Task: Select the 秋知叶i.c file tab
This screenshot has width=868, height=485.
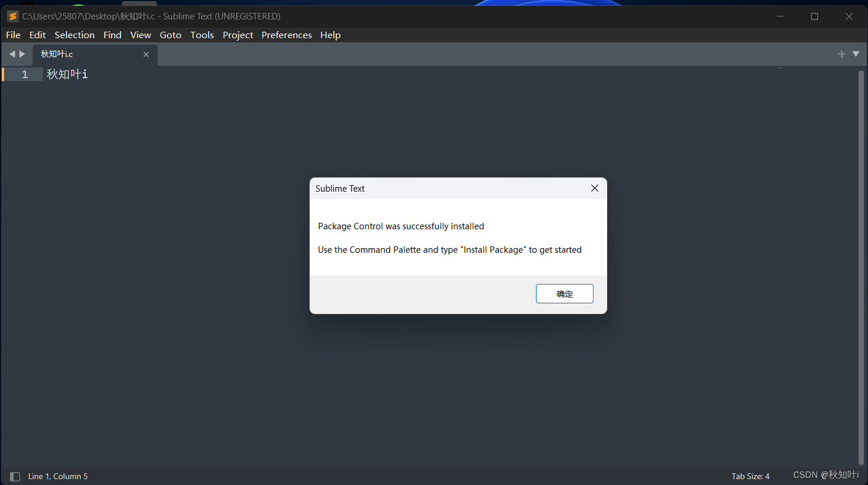Action: click(x=95, y=55)
